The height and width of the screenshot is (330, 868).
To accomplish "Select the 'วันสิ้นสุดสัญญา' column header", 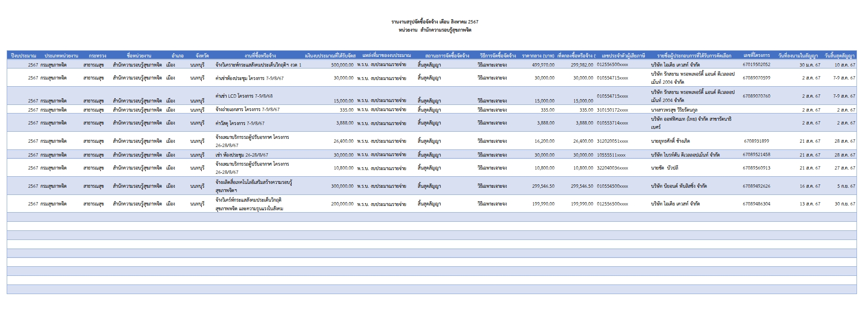I will pos(839,56).
